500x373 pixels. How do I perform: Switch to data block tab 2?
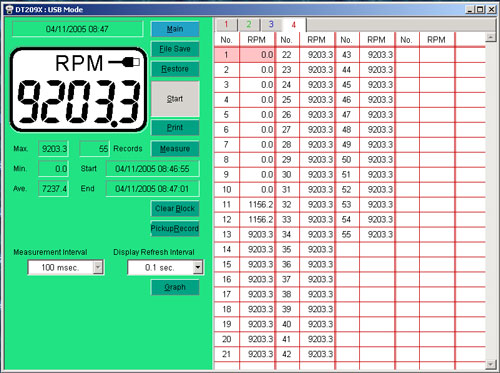pos(249,24)
